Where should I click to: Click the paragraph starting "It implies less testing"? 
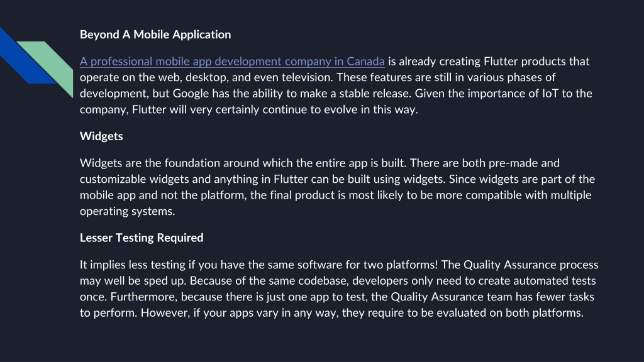coord(339,288)
